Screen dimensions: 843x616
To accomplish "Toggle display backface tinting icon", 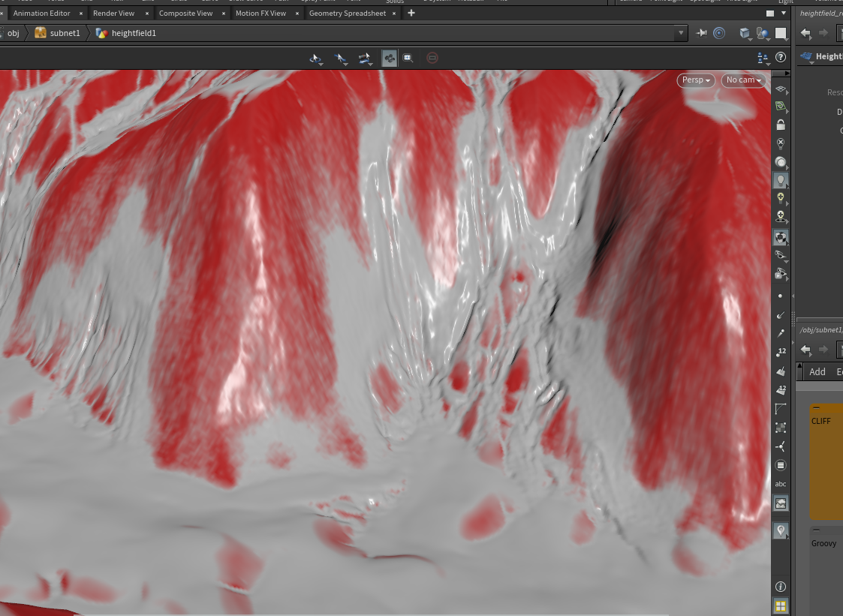I will coord(781,465).
